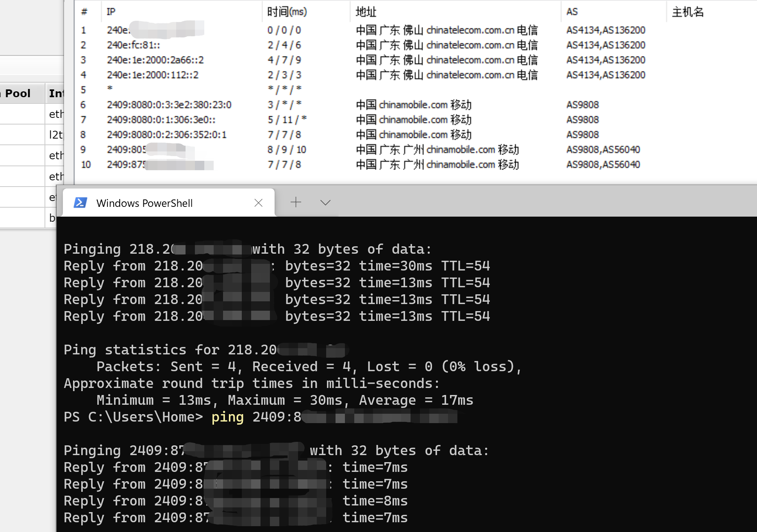The height and width of the screenshot is (532, 757).
Task: Click the 时间(ms) column header
Action: (287, 12)
